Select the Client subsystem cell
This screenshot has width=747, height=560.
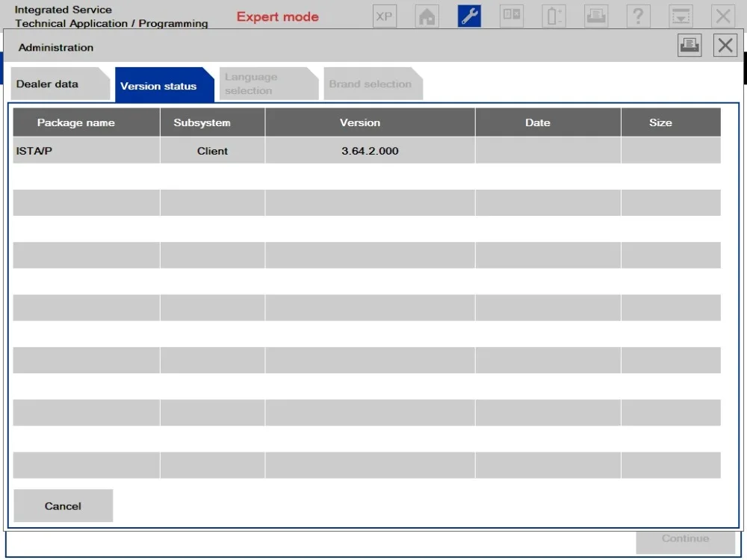pyautogui.click(x=212, y=151)
